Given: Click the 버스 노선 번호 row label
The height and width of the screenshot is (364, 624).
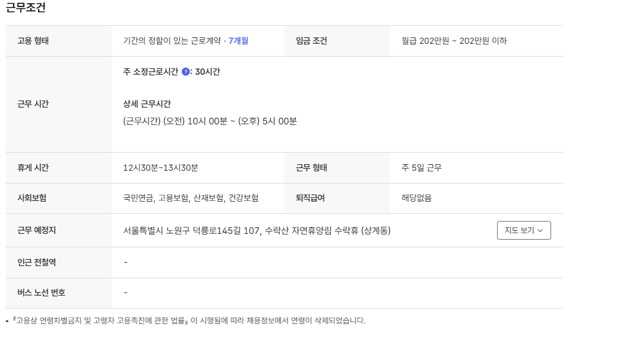Looking at the screenshot, I should click(41, 292).
